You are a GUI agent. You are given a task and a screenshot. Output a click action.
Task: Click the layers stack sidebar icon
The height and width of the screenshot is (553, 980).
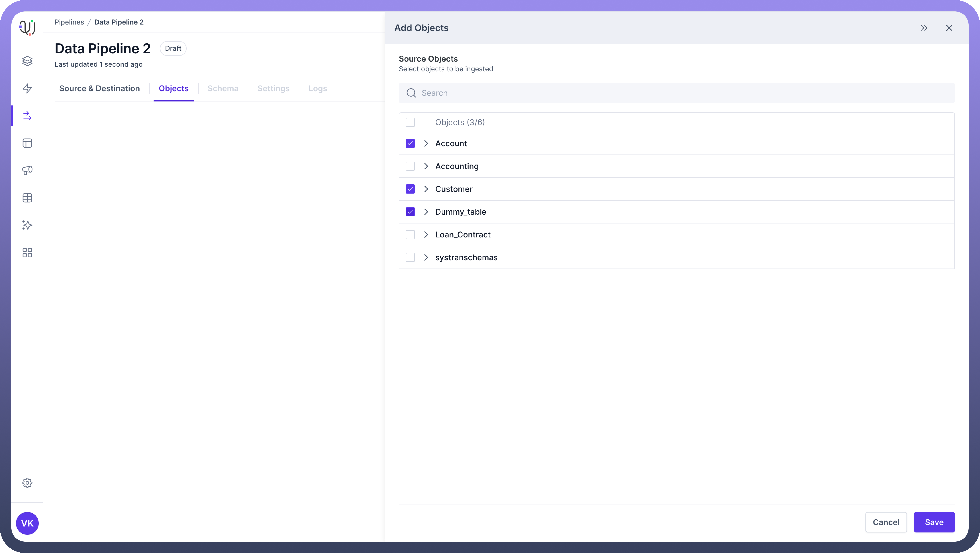[x=27, y=61]
